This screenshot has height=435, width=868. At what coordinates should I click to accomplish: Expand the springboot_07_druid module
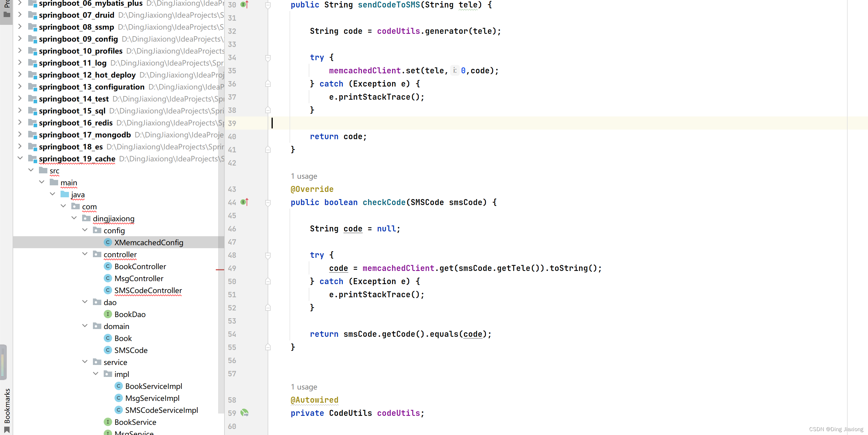click(x=20, y=14)
